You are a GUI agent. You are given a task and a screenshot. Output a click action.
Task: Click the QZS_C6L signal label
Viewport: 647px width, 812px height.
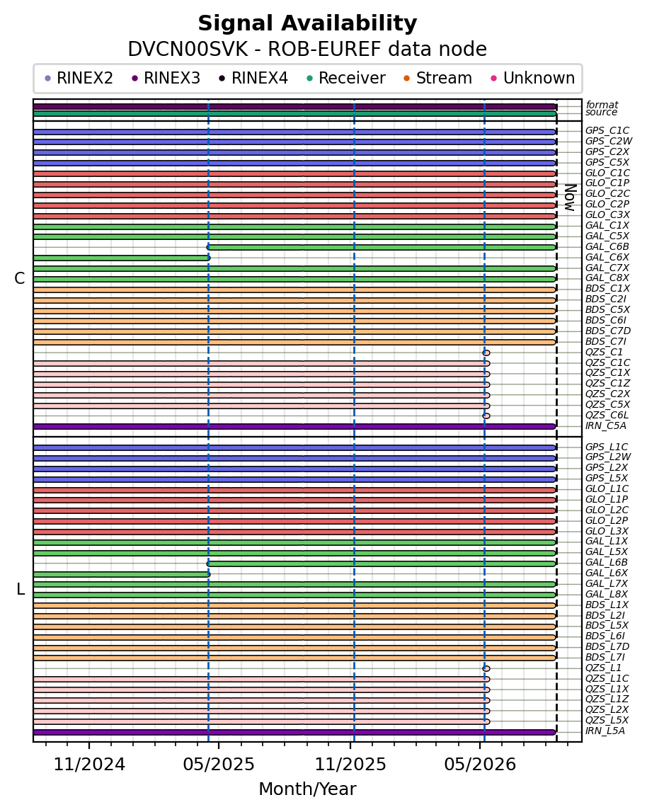click(607, 415)
